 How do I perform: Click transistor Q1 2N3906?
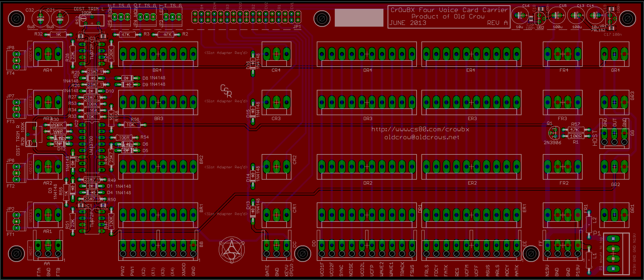click(554, 133)
